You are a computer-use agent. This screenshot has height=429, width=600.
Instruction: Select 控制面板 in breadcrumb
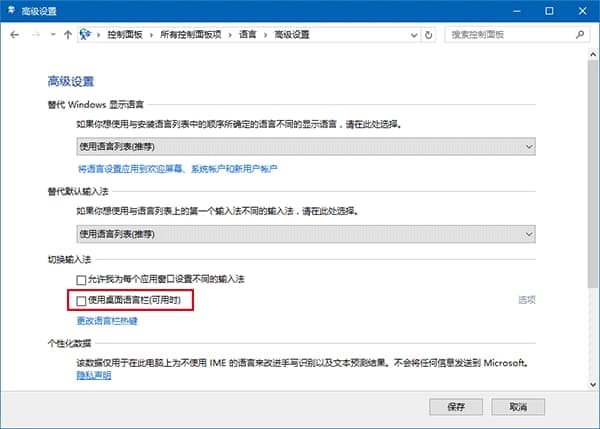tap(125, 35)
